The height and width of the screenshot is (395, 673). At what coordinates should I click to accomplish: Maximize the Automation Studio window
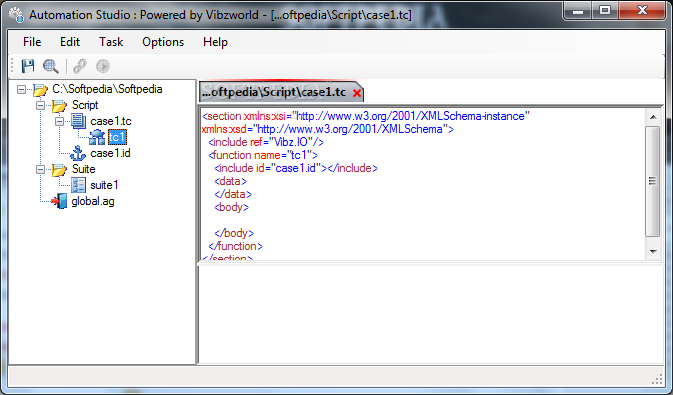[x=605, y=11]
